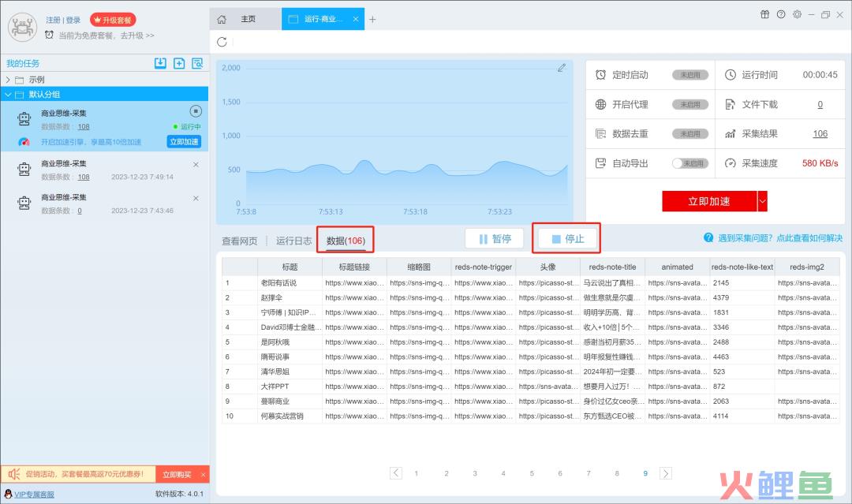Click the 自动导出 save icon
The width and height of the screenshot is (852, 504).
coord(600,163)
